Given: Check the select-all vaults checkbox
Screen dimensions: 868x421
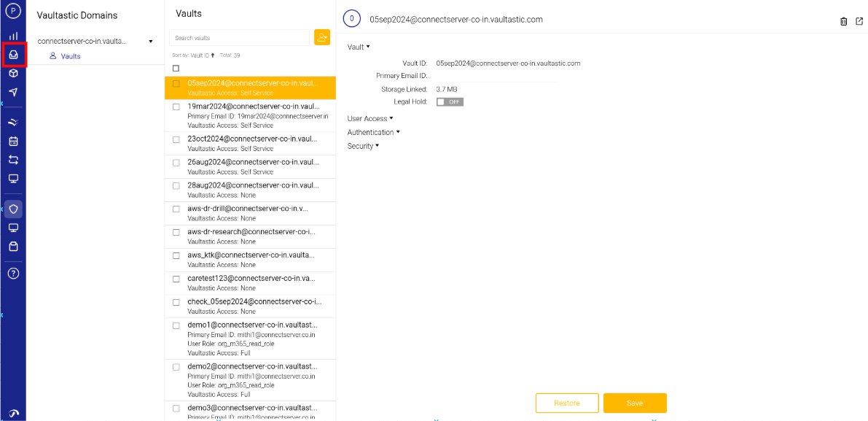Looking at the screenshot, I should click(x=176, y=68).
